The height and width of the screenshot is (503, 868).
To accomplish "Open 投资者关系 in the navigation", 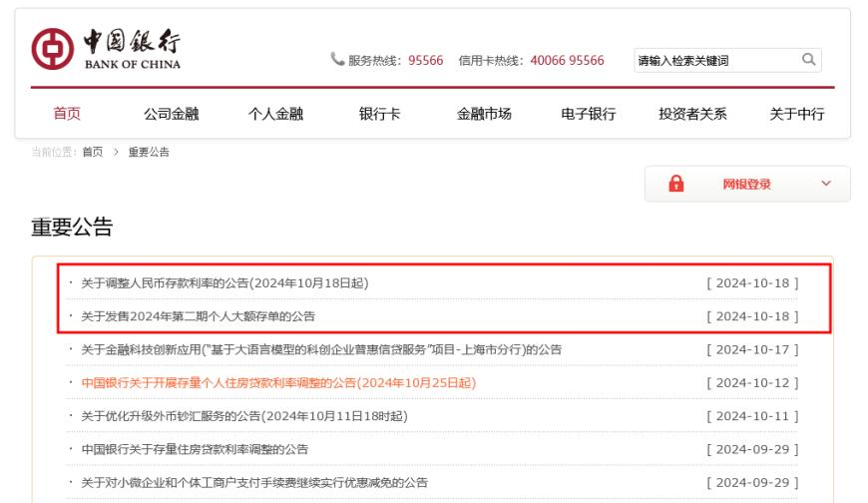I will [x=692, y=114].
